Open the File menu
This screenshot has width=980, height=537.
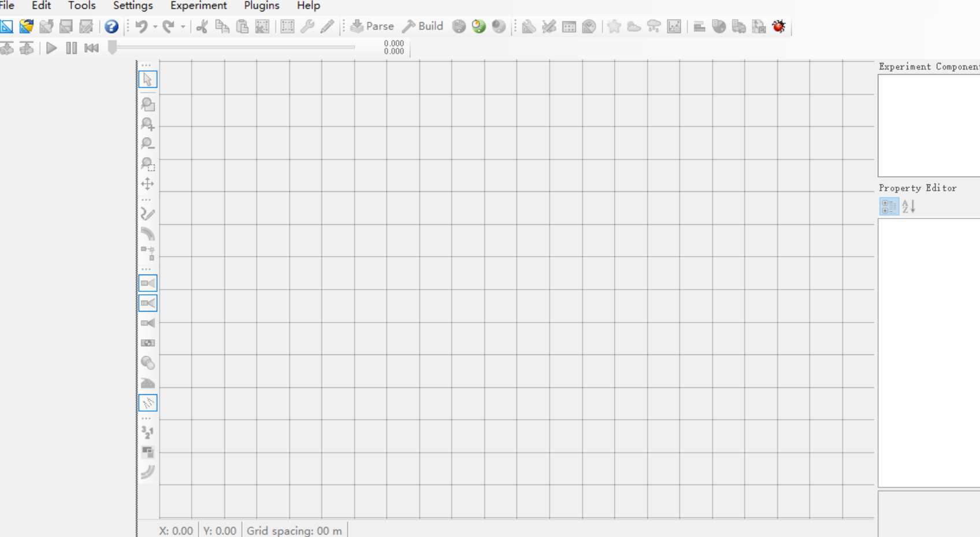7,6
